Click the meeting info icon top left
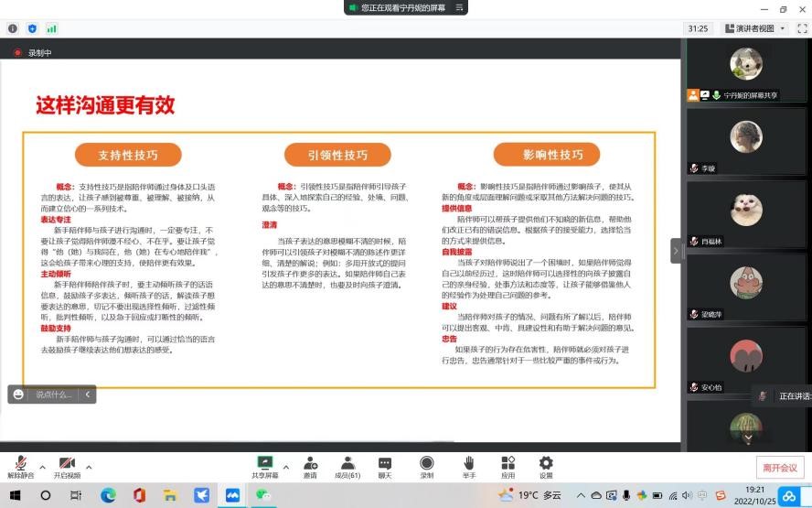 coord(13,28)
